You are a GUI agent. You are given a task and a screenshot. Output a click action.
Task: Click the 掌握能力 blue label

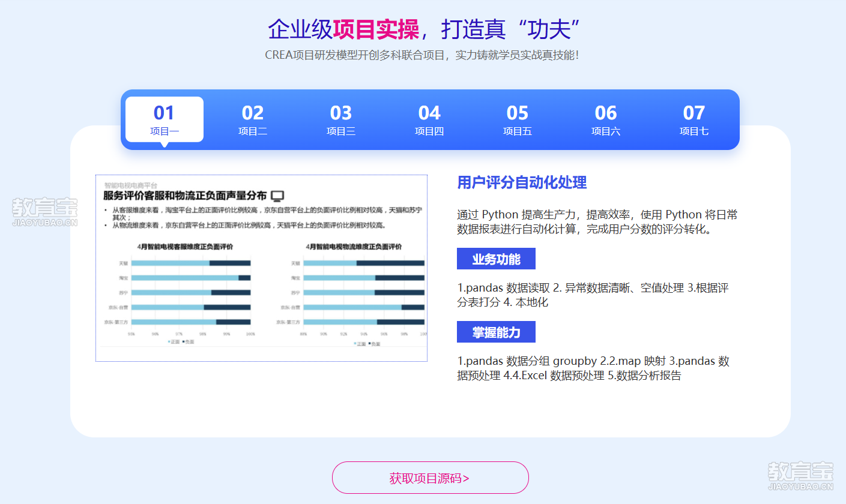(496, 332)
